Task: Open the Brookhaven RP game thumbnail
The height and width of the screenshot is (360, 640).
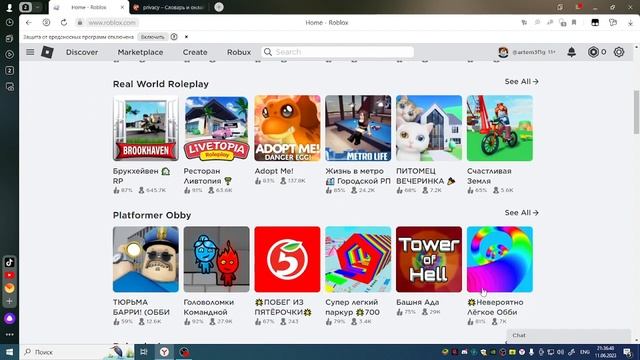Action: (x=146, y=128)
